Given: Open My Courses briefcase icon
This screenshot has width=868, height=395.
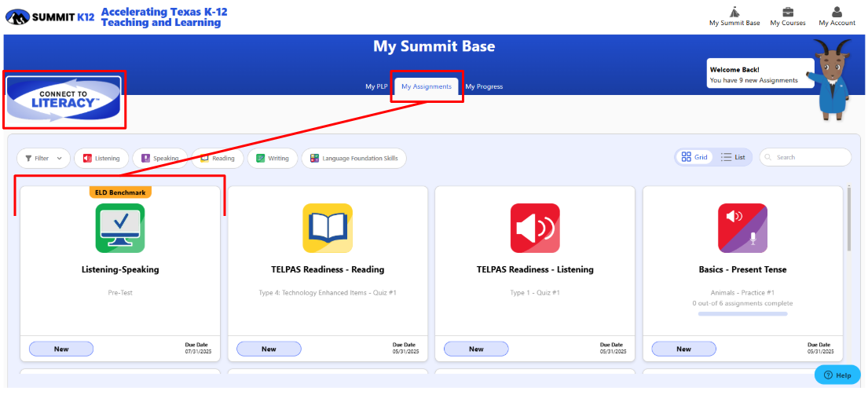Looking at the screenshot, I should click(788, 12).
